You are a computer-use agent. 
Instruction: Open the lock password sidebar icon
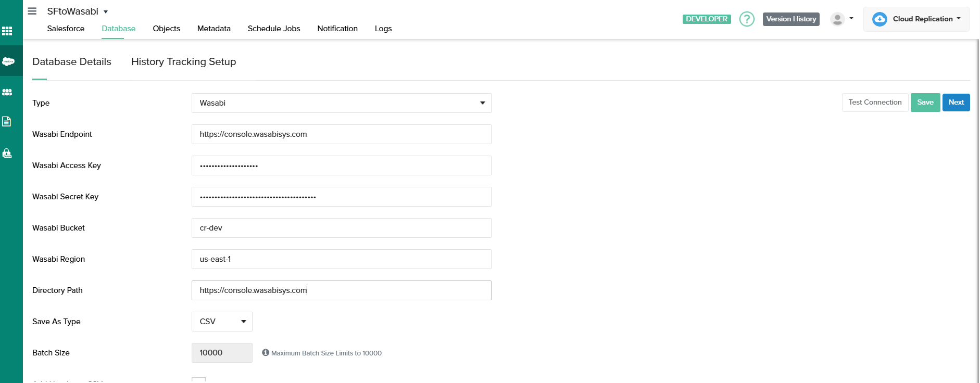(7, 154)
